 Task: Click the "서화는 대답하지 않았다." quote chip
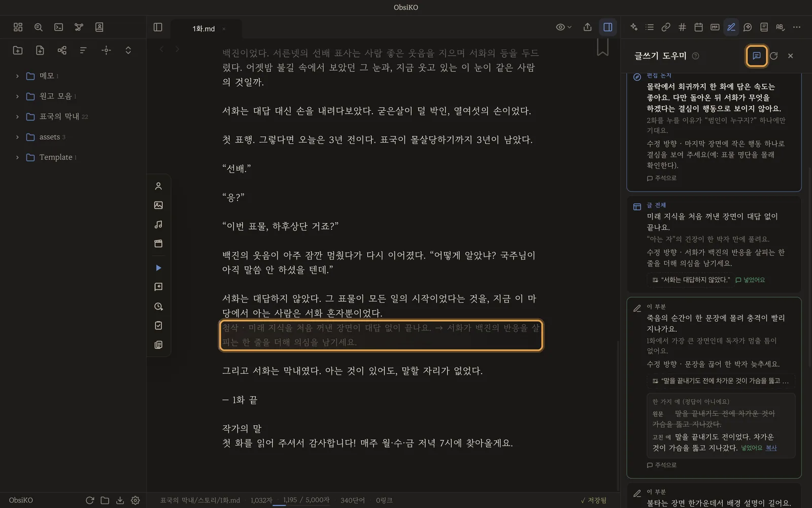coord(691,280)
